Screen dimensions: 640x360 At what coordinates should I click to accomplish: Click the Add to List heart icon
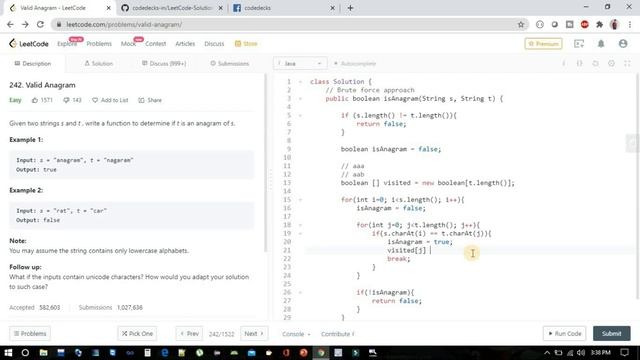pos(95,100)
